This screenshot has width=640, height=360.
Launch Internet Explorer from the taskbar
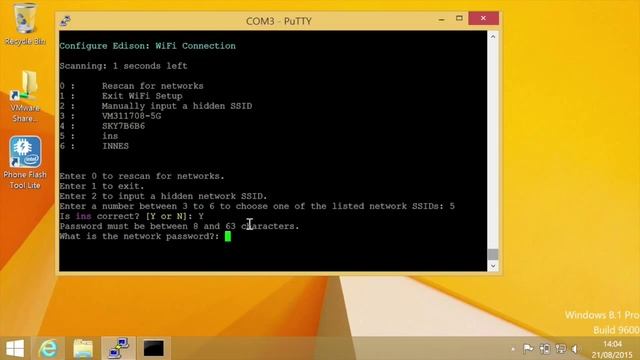(x=48, y=349)
